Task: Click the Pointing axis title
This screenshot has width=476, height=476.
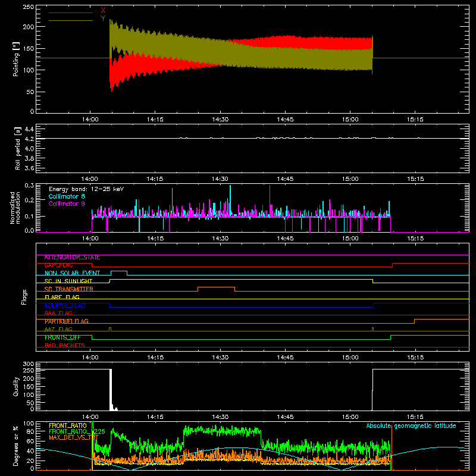Action: coord(16,59)
